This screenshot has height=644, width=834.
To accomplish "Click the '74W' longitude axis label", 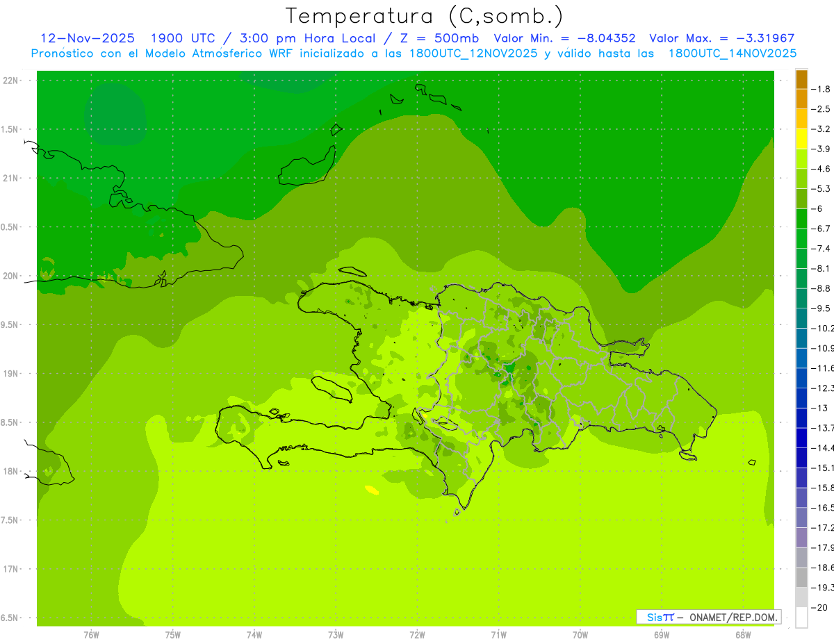I will [x=254, y=635].
